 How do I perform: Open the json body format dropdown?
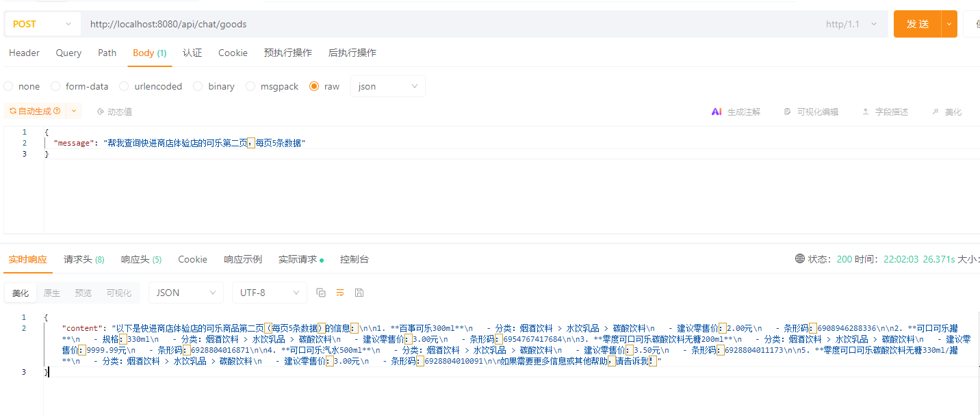coord(387,85)
